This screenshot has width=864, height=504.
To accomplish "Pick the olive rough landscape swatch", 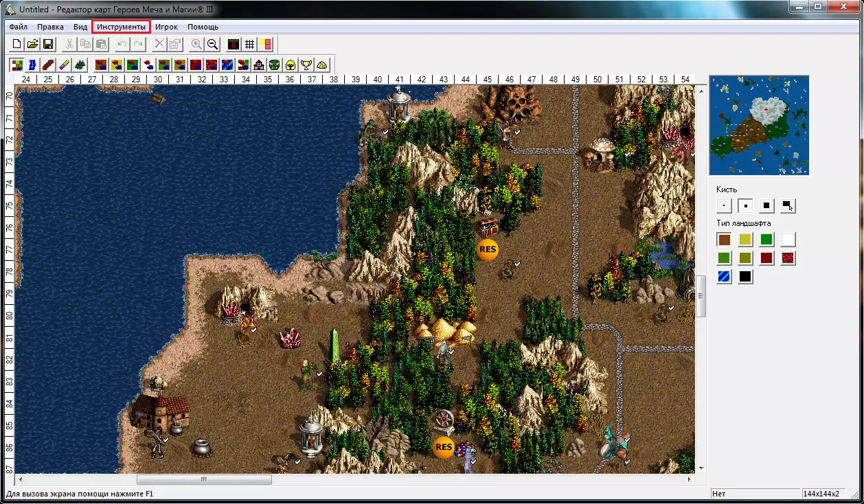I will (x=746, y=258).
